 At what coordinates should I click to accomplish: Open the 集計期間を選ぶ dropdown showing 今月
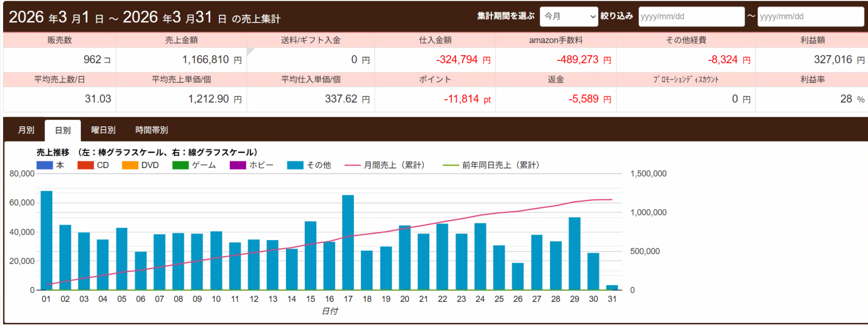click(569, 16)
